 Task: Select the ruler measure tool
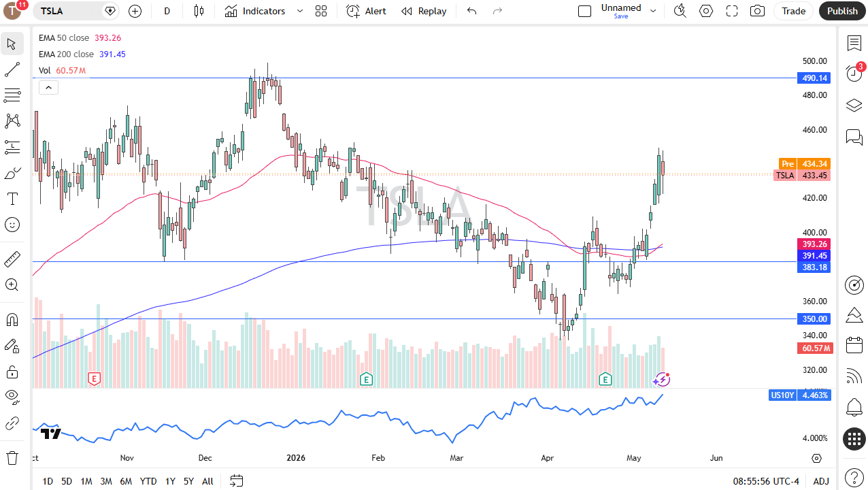pos(12,259)
